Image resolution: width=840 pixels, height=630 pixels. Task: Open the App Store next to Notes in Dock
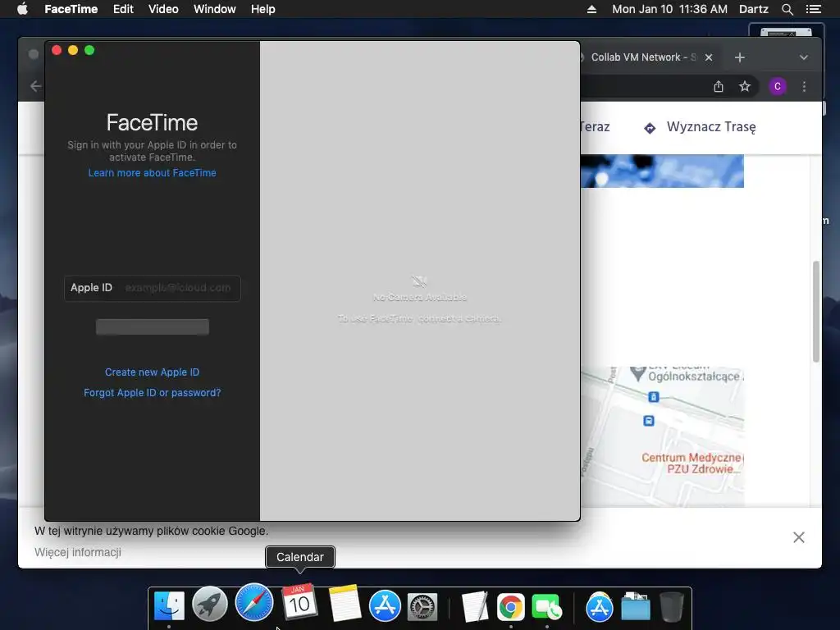(x=385, y=605)
